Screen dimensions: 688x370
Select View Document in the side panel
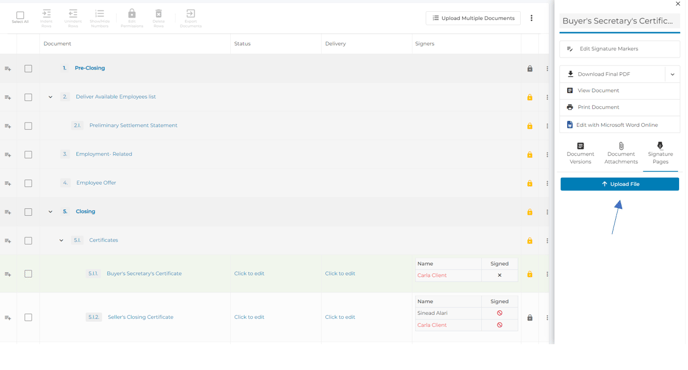(x=620, y=90)
